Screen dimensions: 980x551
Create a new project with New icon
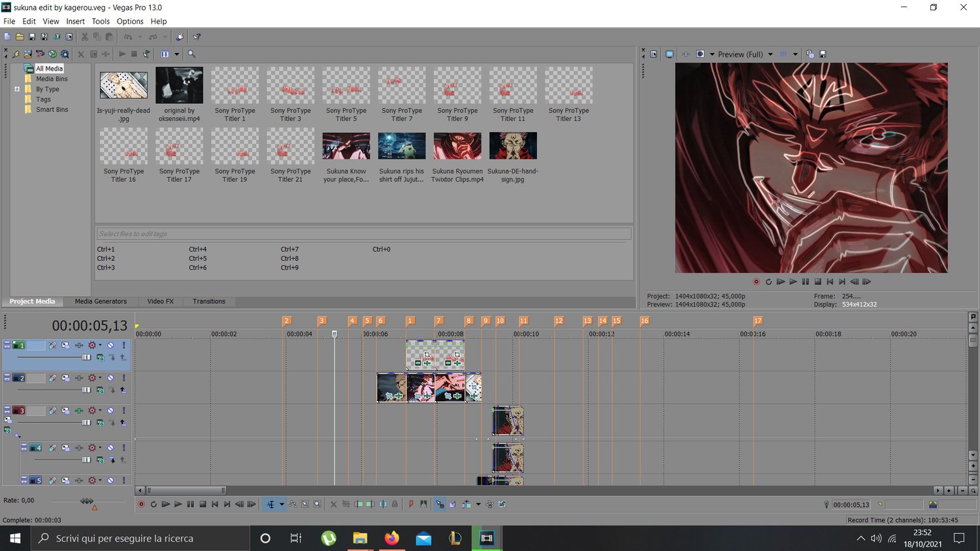(7, 37)
